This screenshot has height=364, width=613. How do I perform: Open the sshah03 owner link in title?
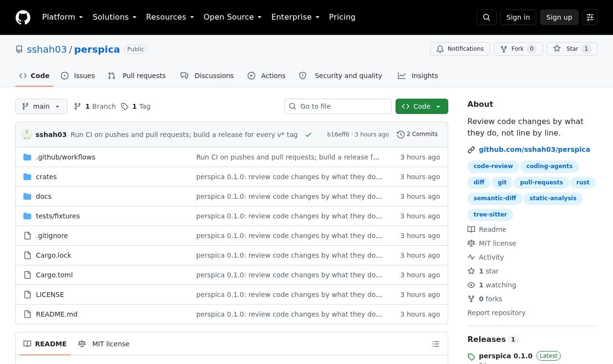coord(47,49)
